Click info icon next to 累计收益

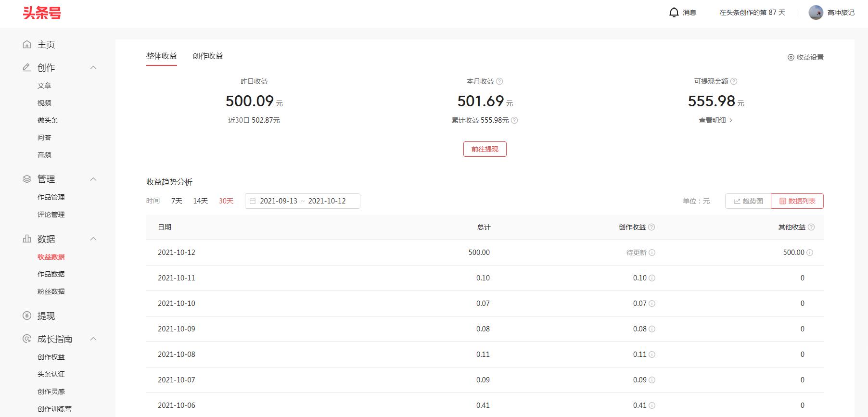click(x=514, y=120)
